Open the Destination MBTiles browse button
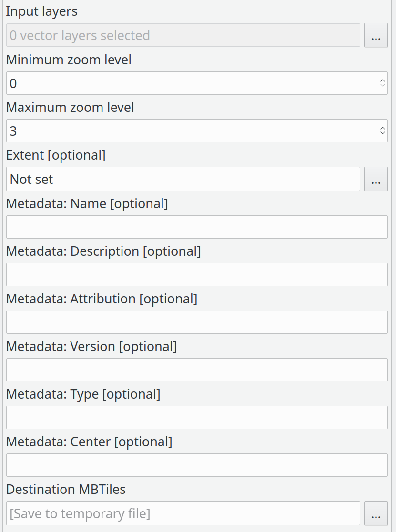Viewport: 396px width, 532px height. pos(376,513)
